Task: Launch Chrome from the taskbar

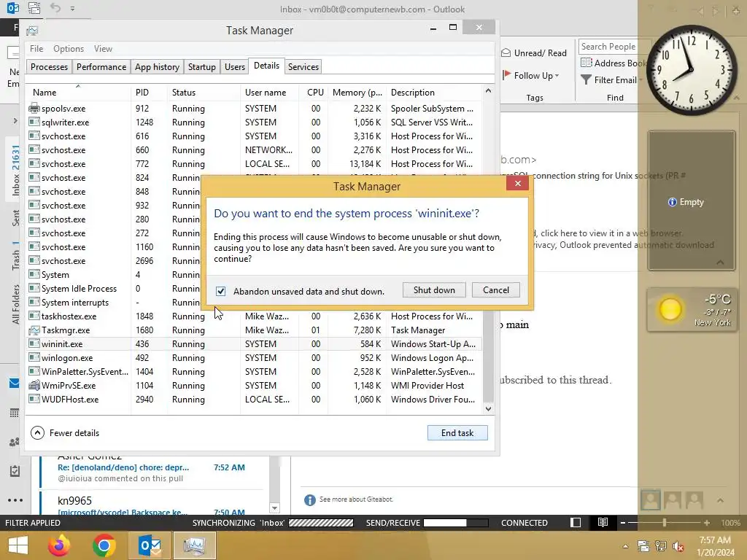Action: coord(104,545)
